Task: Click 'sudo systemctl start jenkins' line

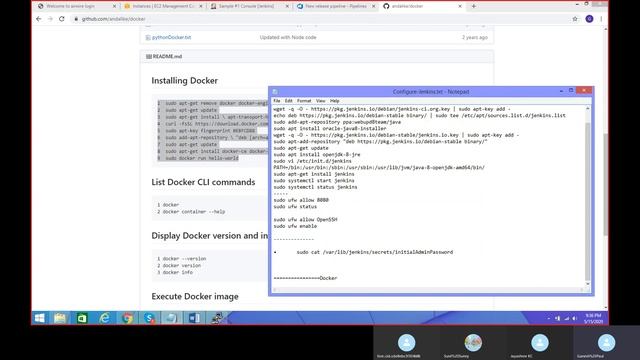Action: (x=314, y=180)
